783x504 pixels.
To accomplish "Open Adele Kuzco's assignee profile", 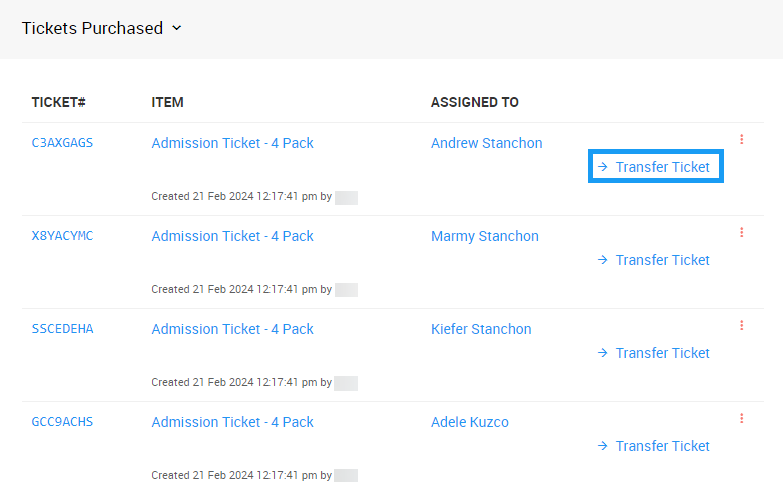I will [469, 422].
